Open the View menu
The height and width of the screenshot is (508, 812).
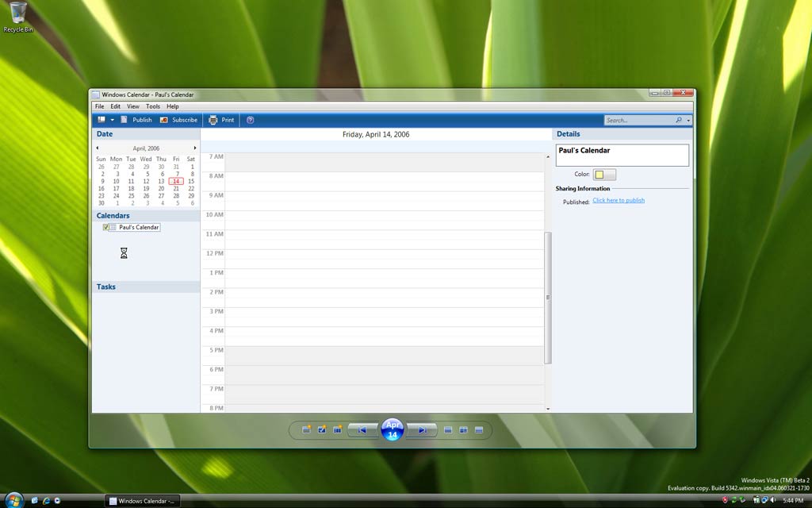point(132,106)
